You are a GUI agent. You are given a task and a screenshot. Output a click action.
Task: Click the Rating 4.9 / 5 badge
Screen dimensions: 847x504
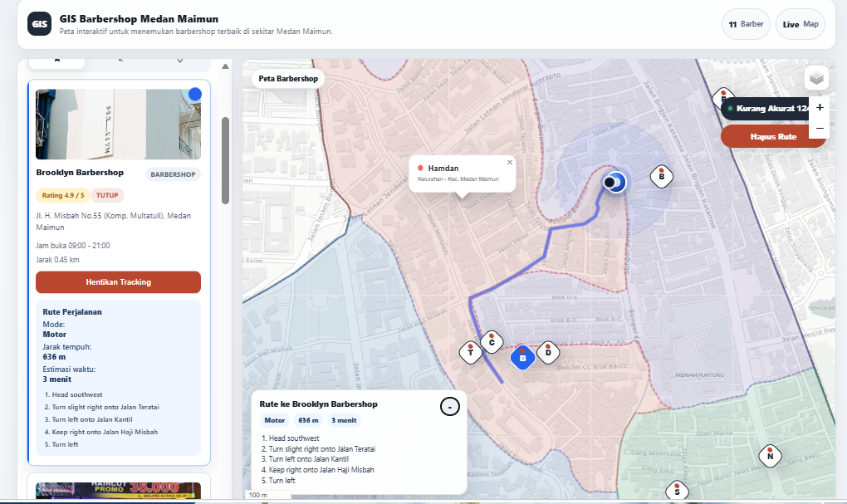pyautogui.click(x=63, y=195)
